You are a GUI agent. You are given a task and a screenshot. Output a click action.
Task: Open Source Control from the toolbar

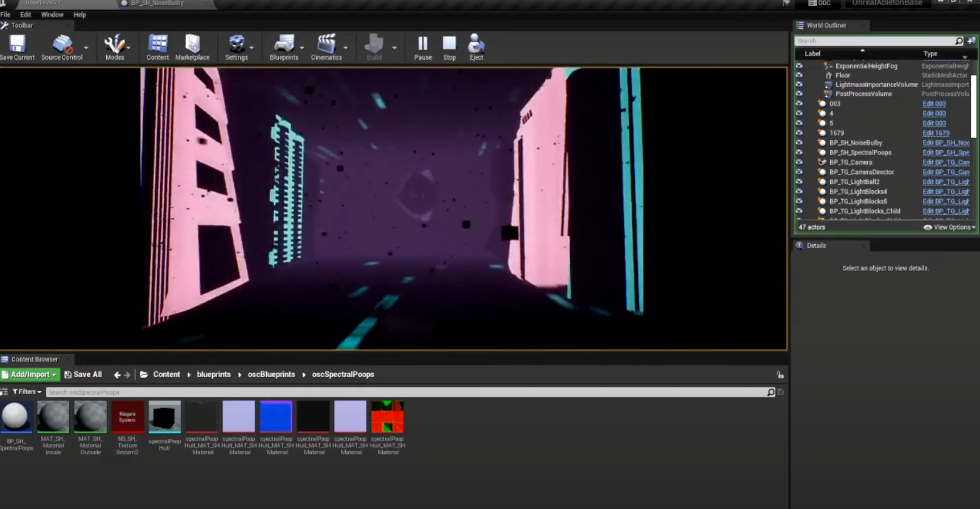click(62, 47)
